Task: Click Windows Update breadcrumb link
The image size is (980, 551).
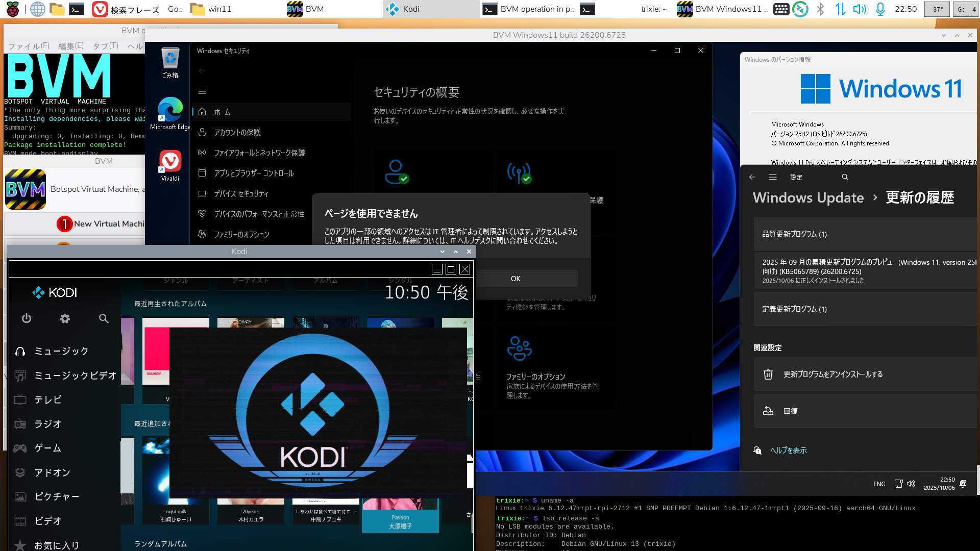Action: (808, 197)
